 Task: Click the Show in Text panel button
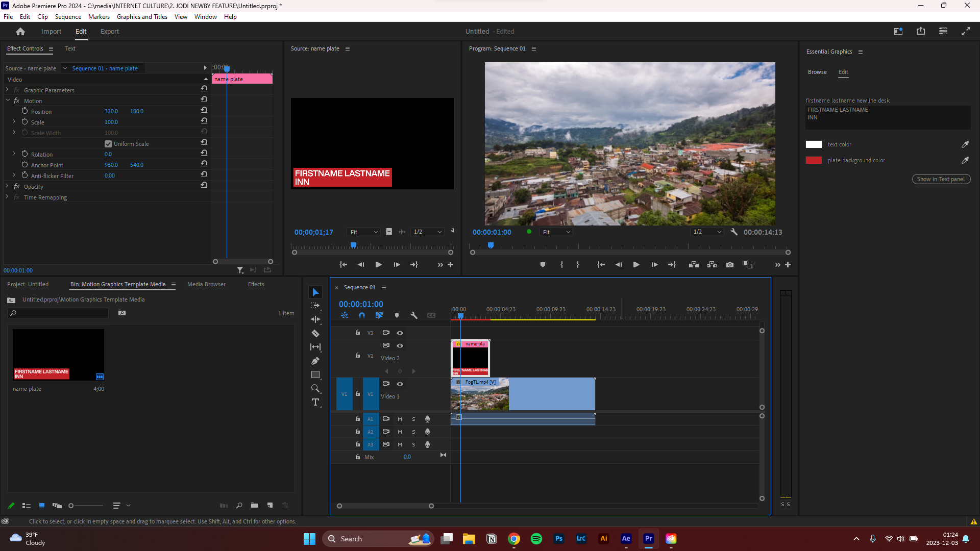point(941,179)
